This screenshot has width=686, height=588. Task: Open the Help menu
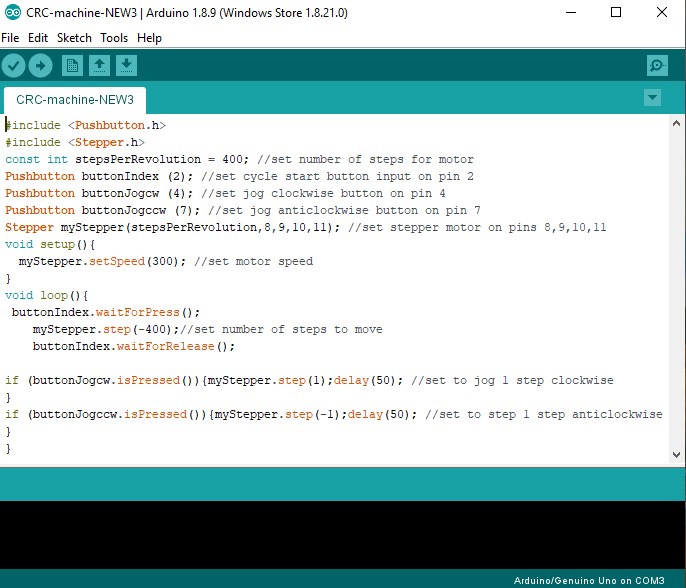[149, 38]
